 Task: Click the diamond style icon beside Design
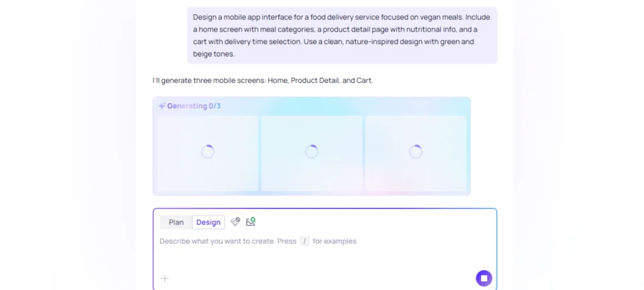(x=235, y=222)
